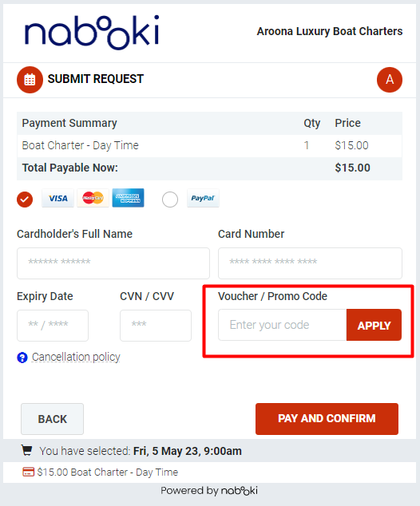
Task: Select the credit card payment radio button
Action: pyautogui.click(x=25, y=200)
